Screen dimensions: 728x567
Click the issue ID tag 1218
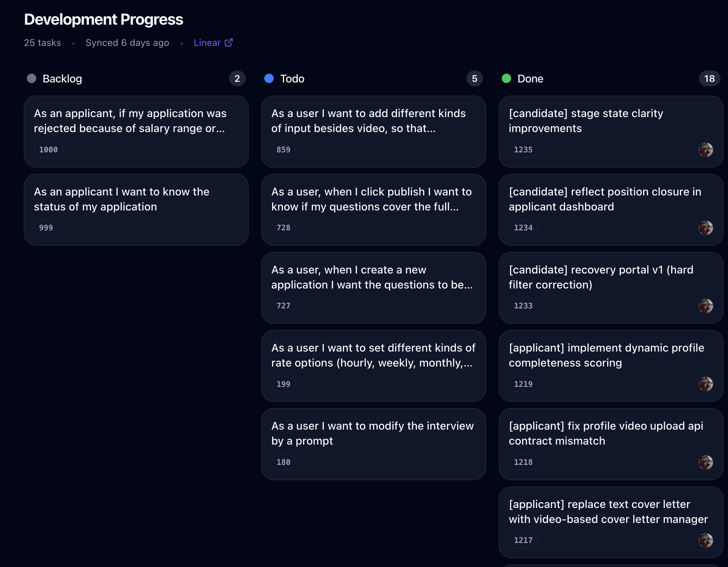[x=523, y=462]
